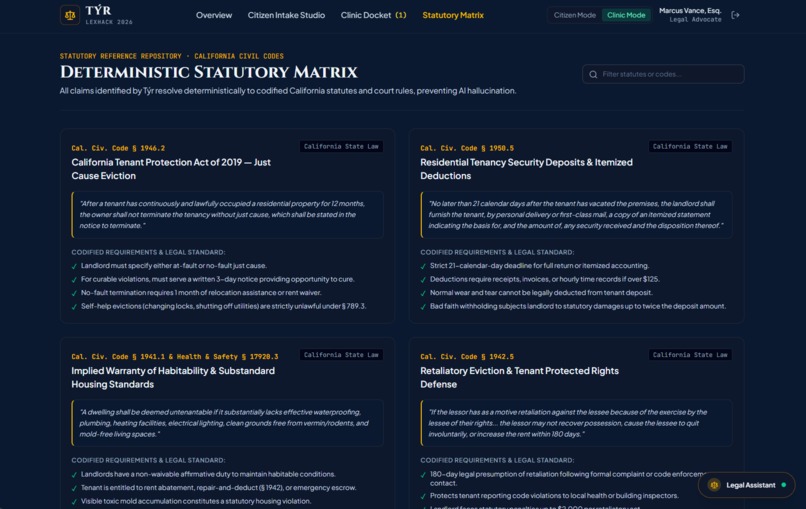Viewport: 806px width, 509px height.
Task: Click Cal. Civ. Code § 1941.1 & Health & Safety citation
Action: (x=175, y=356)
